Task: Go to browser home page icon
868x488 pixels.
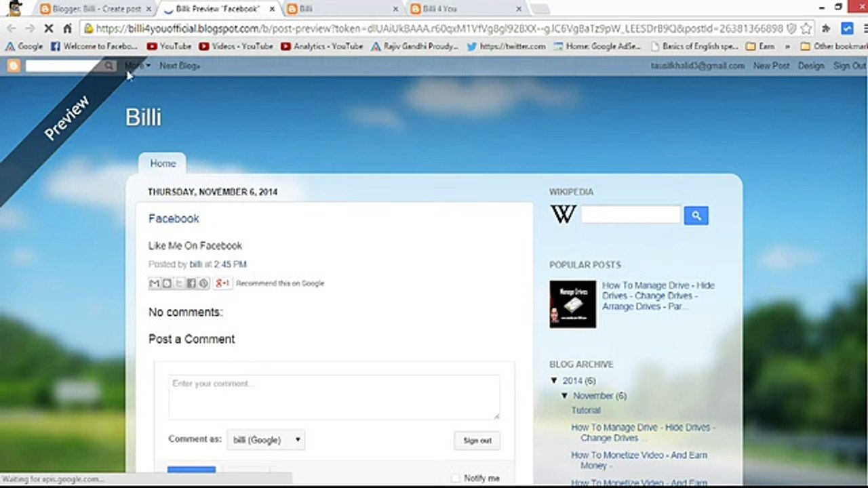Action: tap(67, 28)
